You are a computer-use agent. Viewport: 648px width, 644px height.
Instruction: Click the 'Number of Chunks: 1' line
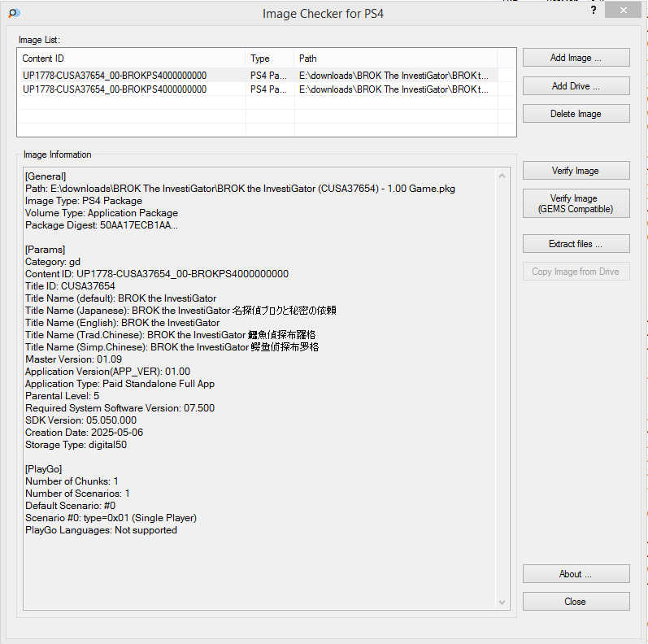pyautogui.click(x=72, y=481)
